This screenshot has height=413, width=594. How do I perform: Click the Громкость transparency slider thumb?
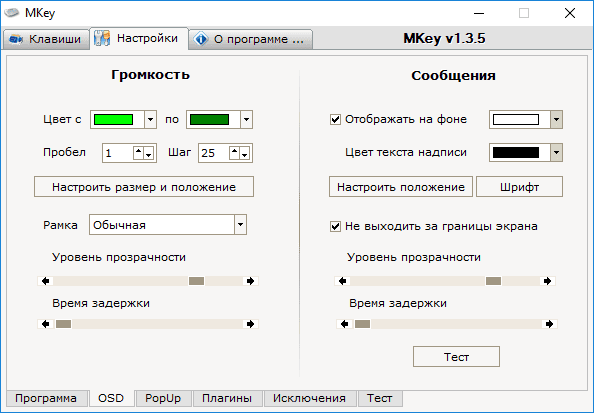point(197,281)
